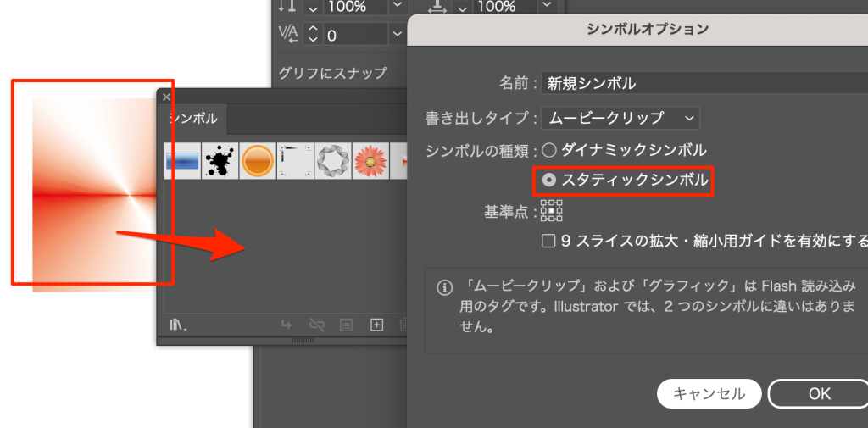This screenshot has width=868, height=428.
Task: Enable the 9 スライス guide checkbox
Action: click(x=549, y=242)
